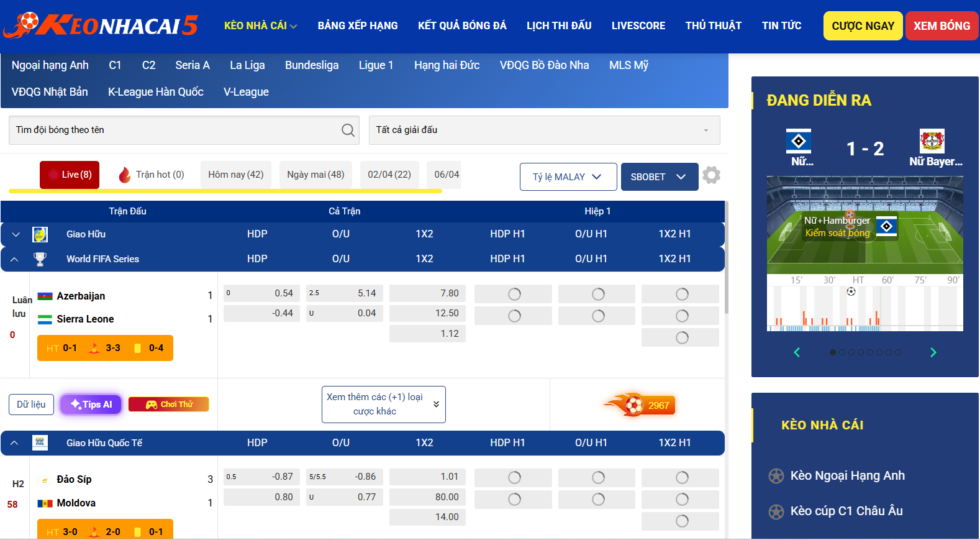Click the flaming soccer ball 2967 badge
980x540 pixels.
(640, 405)
